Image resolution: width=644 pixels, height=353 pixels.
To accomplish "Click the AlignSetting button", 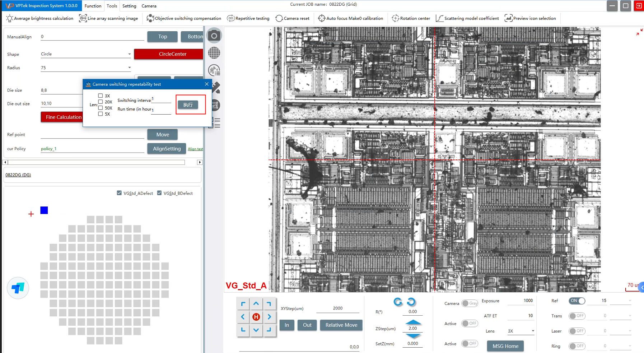I will pos(167,149).
